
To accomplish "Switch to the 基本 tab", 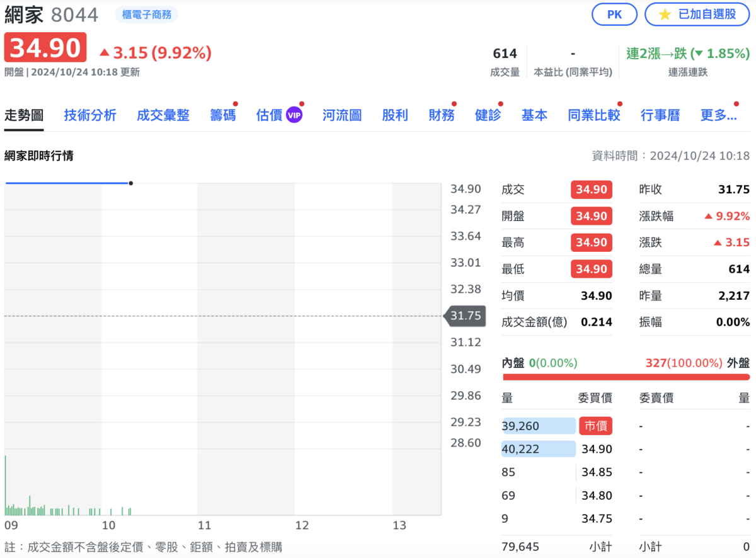I will point(535,115).
